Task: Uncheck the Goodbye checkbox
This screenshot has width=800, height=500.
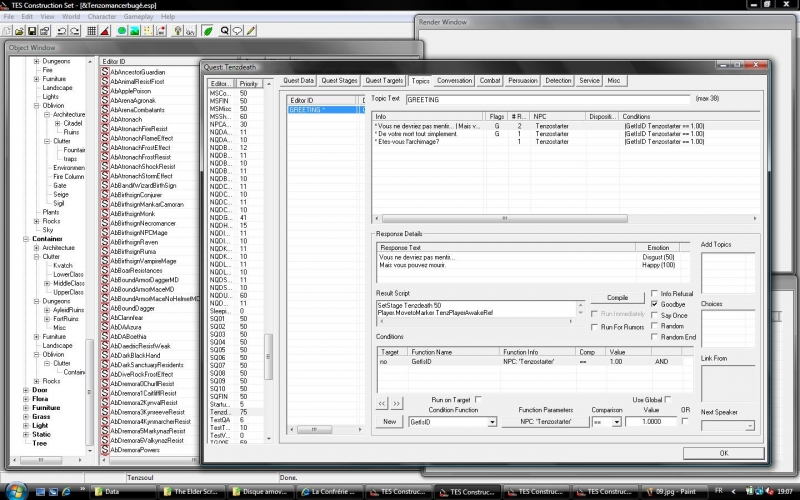Action: [655, 304]
